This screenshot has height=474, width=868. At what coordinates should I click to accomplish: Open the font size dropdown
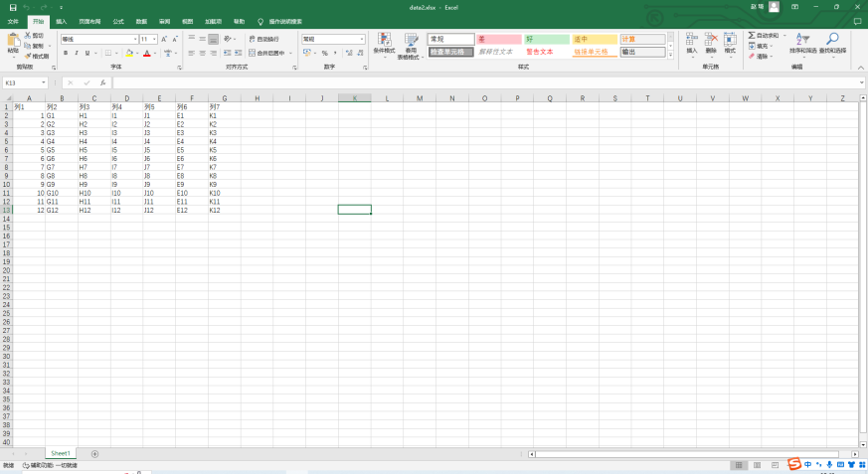[x=154, y=40]
